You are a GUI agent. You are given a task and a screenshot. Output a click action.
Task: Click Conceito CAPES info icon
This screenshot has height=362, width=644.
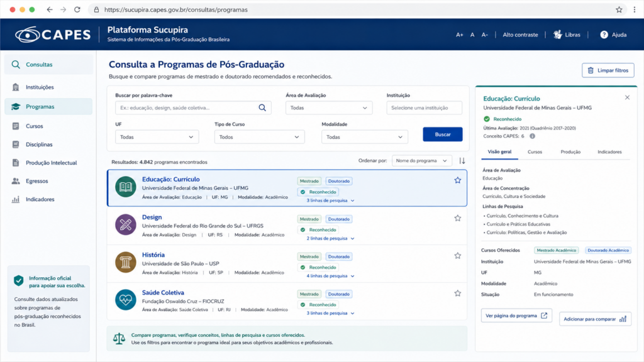(x=532, y=136)
